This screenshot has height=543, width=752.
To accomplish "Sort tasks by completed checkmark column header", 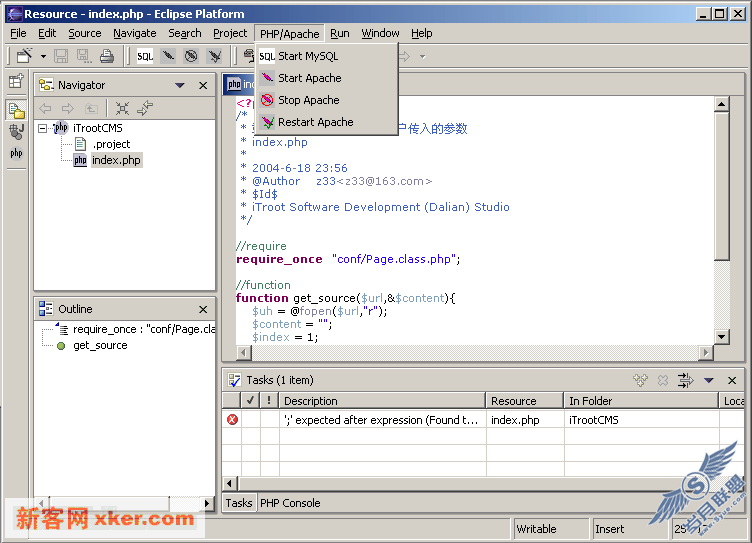I will (x=250, y=400).
